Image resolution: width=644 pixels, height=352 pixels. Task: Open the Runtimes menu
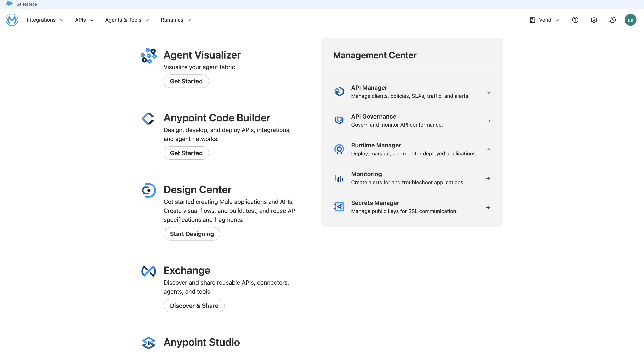point(176,20)
